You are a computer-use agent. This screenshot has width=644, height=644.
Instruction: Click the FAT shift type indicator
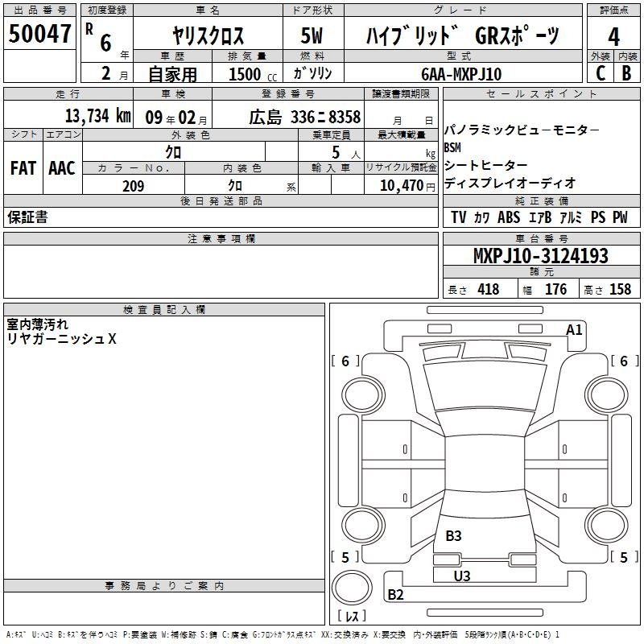[23, 167]
